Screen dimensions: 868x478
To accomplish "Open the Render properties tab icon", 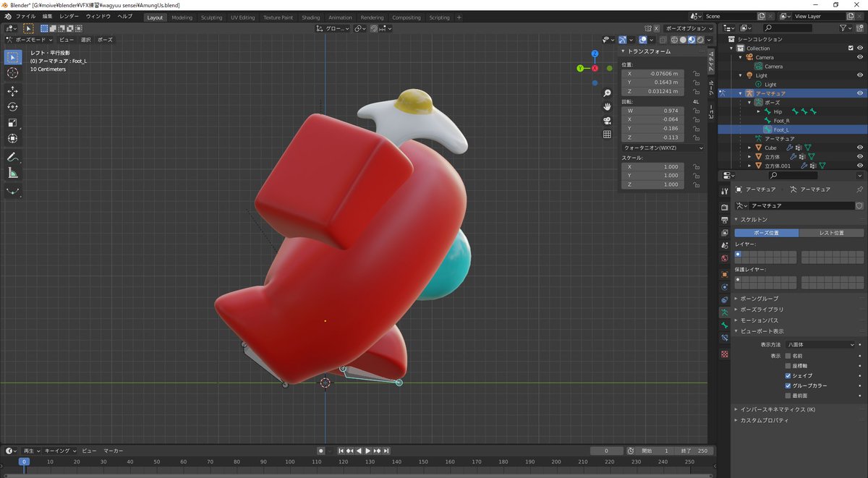I will point(724,208).
